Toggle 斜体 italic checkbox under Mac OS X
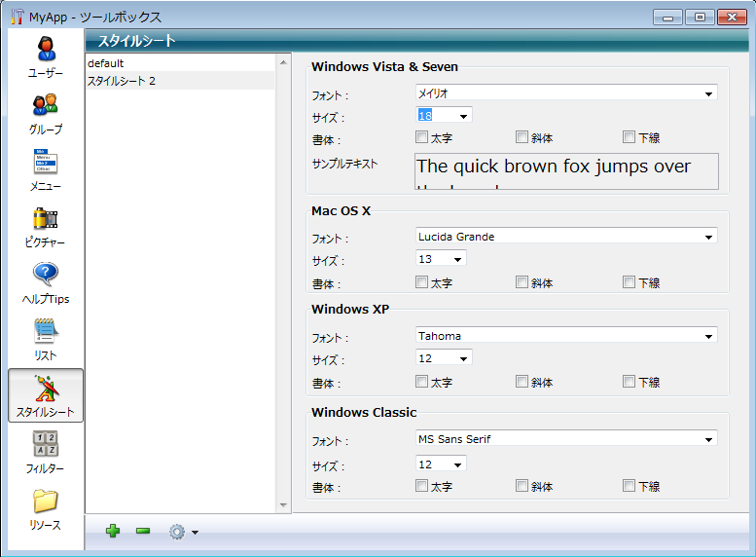The height and width of the screenshot is (557, 756). coord(522,282)
